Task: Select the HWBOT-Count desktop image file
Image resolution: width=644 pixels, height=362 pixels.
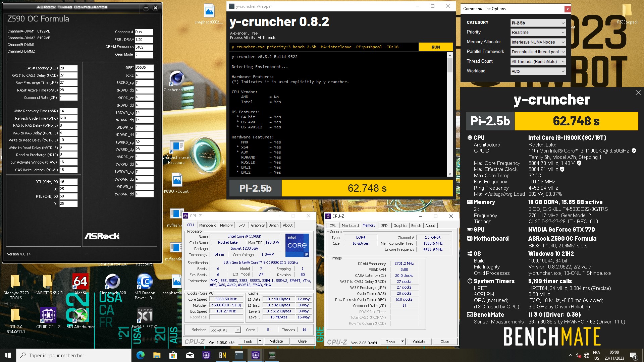Action: [177, 183]
